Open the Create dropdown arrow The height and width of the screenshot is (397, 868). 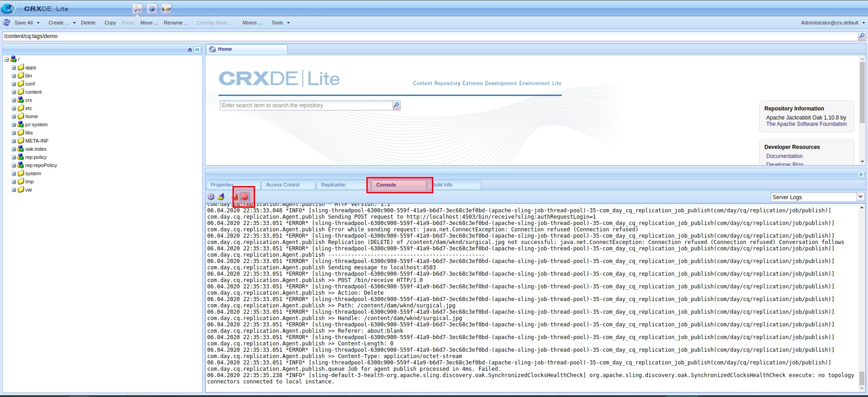(74, 23)
